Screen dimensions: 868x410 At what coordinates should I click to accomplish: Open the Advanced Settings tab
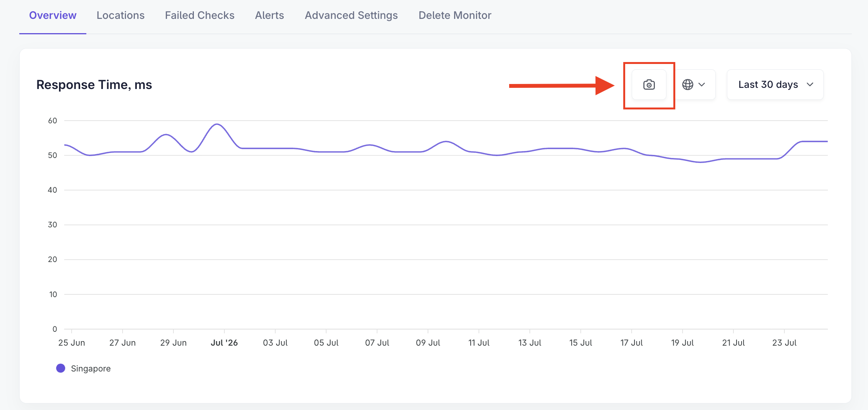(351, 15)
